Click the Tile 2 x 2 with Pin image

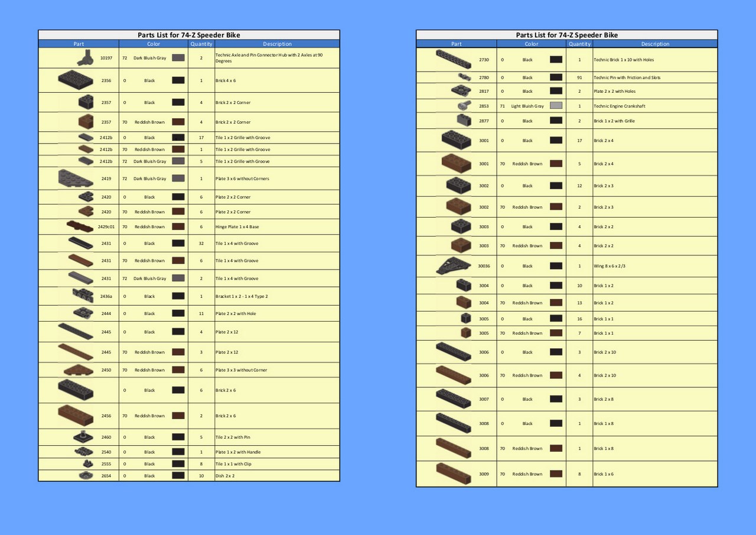84,437
